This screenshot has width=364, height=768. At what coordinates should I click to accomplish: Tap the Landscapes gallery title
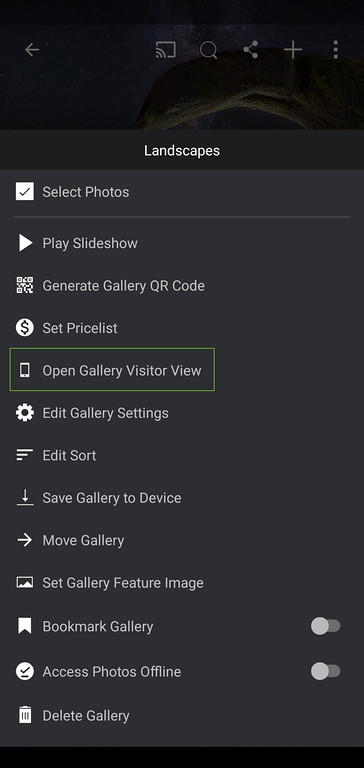[182, 150]
